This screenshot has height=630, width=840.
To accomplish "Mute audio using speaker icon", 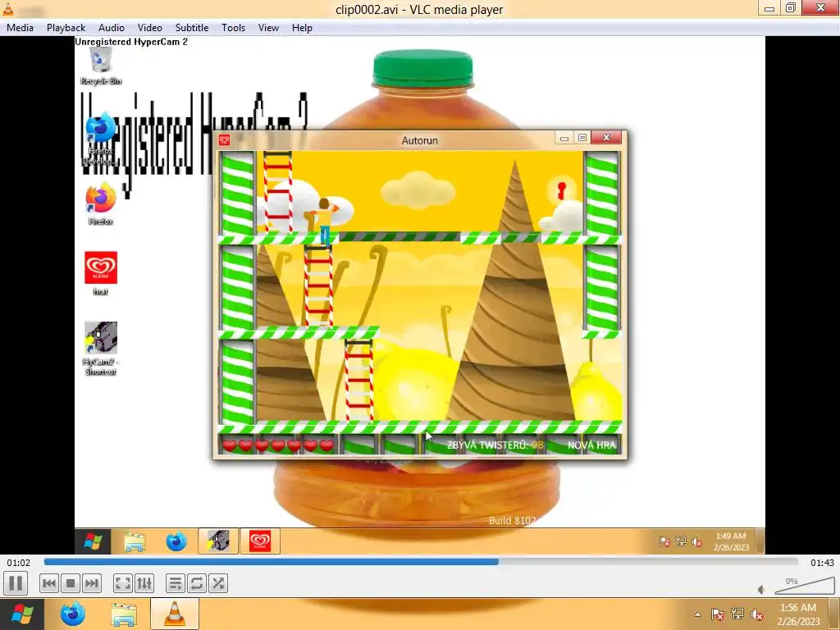I will (x=761, y=589).
